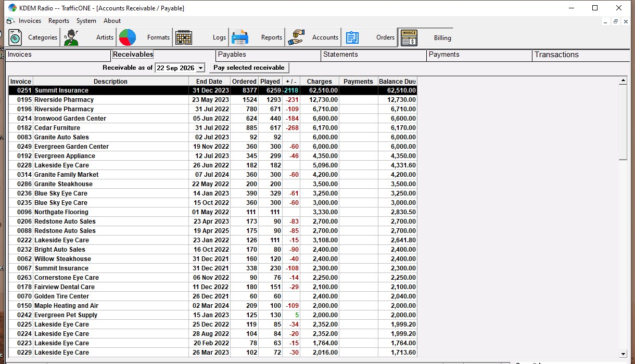Switch to the Receivables tab
This screenshot has height=364, width=635.
coord(163,55)
